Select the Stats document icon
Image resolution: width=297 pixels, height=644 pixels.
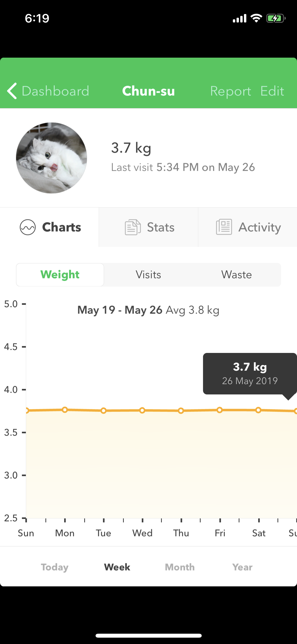pos(133,227)
